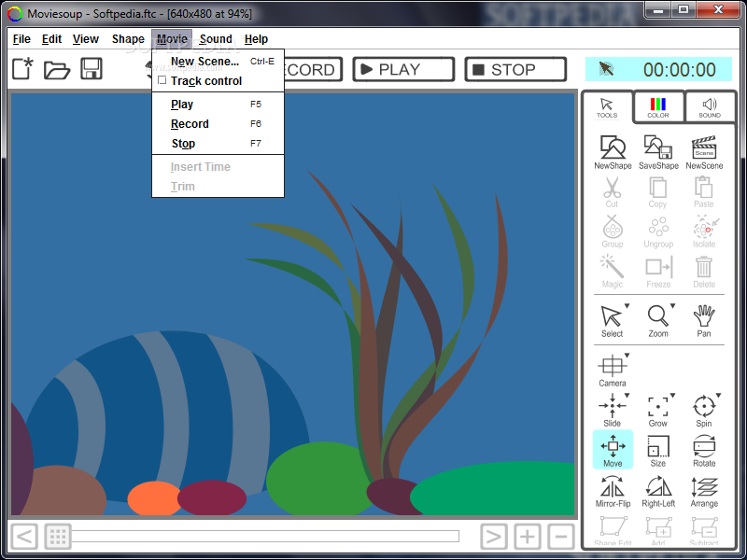Click the next frame arrow button
Screen dimensions: 747x560
click(x=494, y=537)
